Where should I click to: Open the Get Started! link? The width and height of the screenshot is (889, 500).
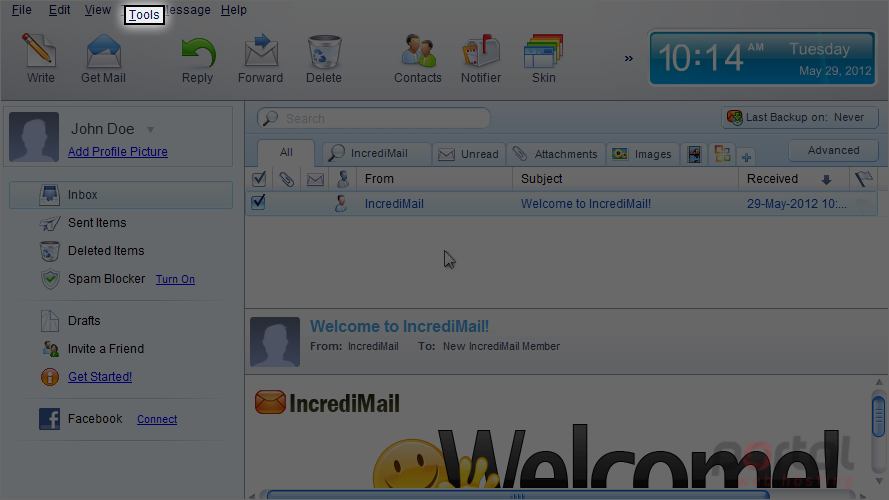tap(100, 376)
